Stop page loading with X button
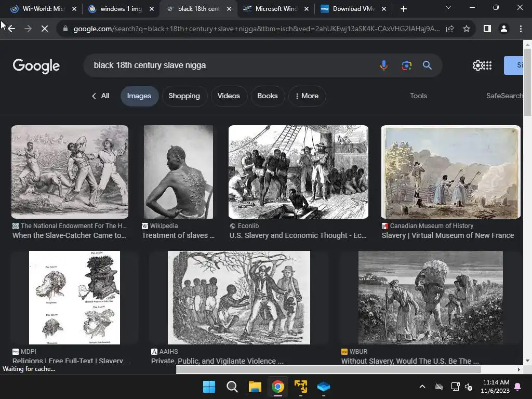 pyautogui.click(x=45, y=29)
